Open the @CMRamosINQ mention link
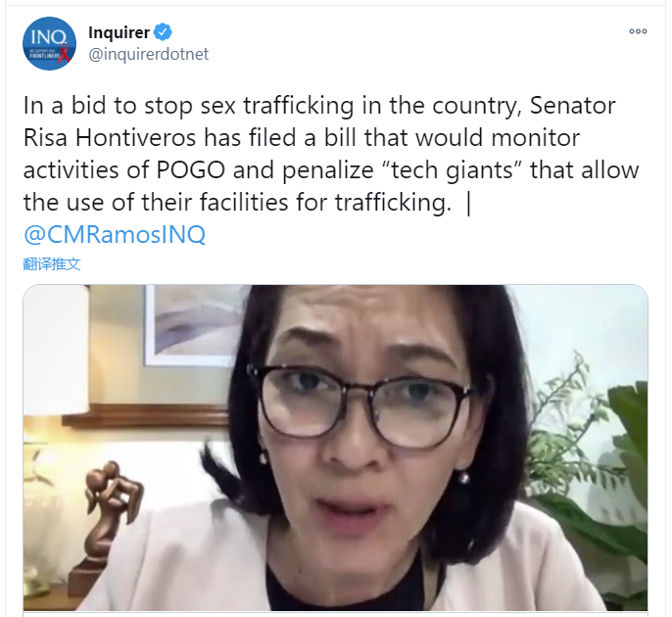 (115, 234)
